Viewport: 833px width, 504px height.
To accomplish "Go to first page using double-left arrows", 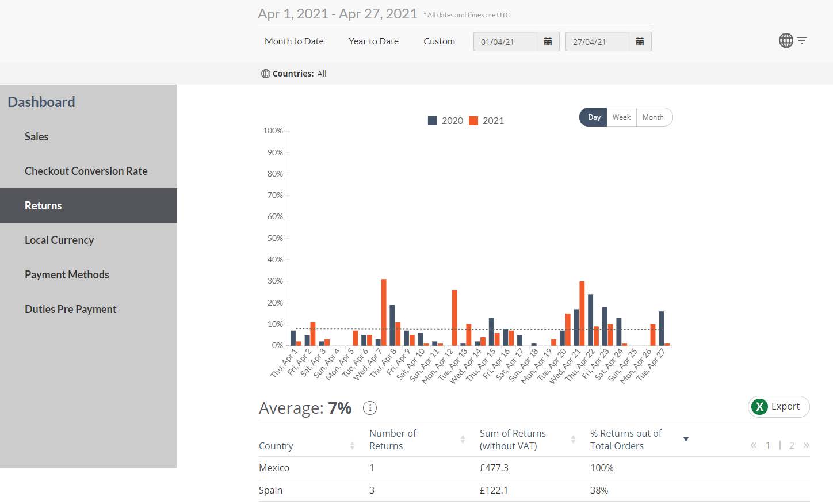I will [753, 445].
